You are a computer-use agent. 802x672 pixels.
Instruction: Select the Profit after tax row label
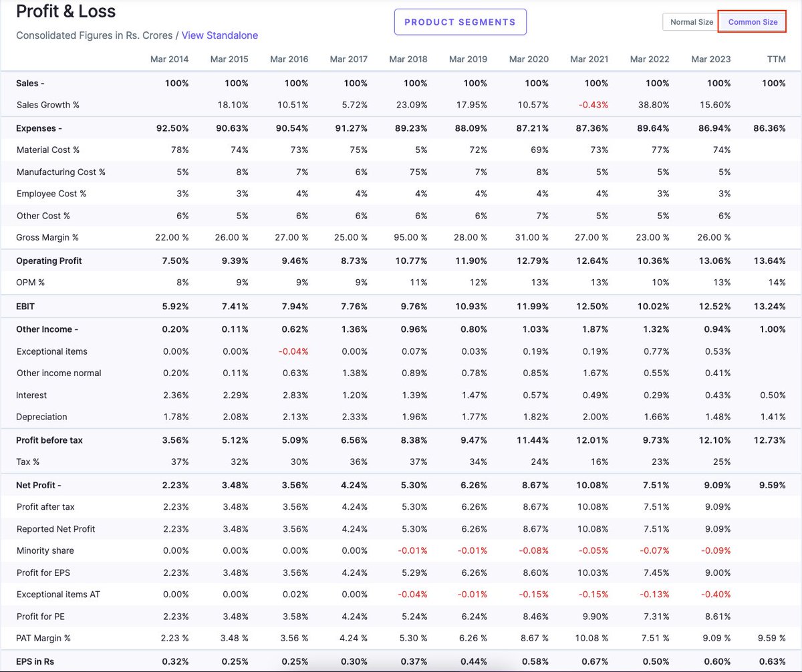(45, 507)
